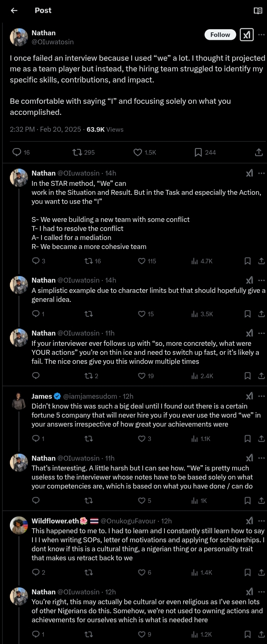Open more options on James's reply

point(261,396)
